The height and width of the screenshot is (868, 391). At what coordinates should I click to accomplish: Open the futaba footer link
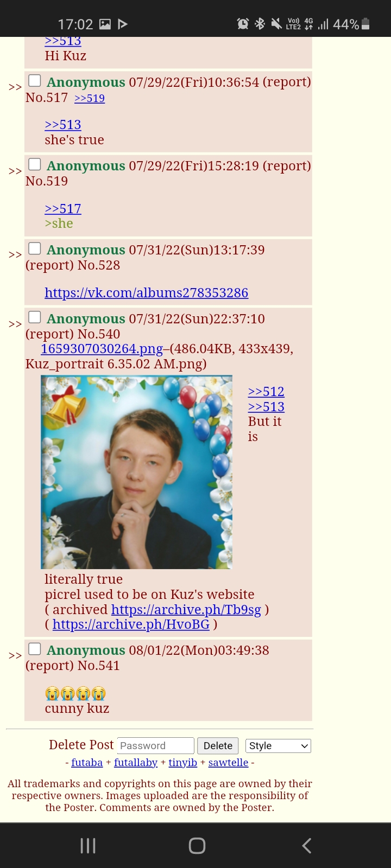87,762
